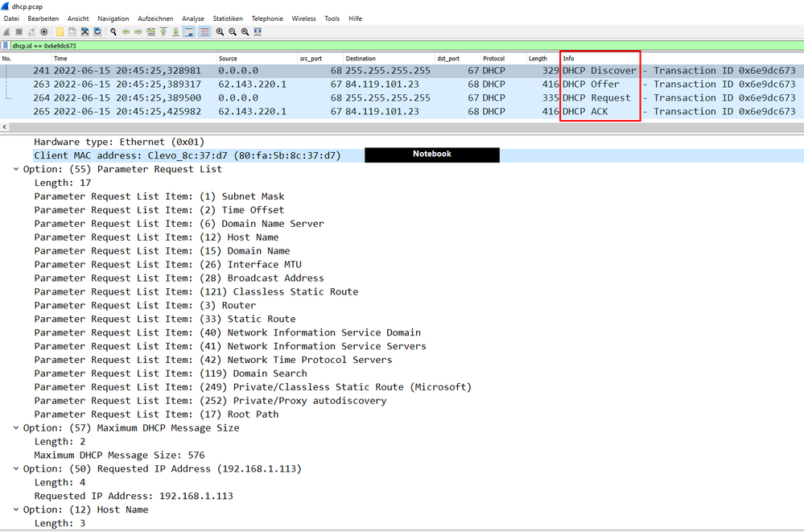Click the filter bookmark icon

[x=7, y=46]
